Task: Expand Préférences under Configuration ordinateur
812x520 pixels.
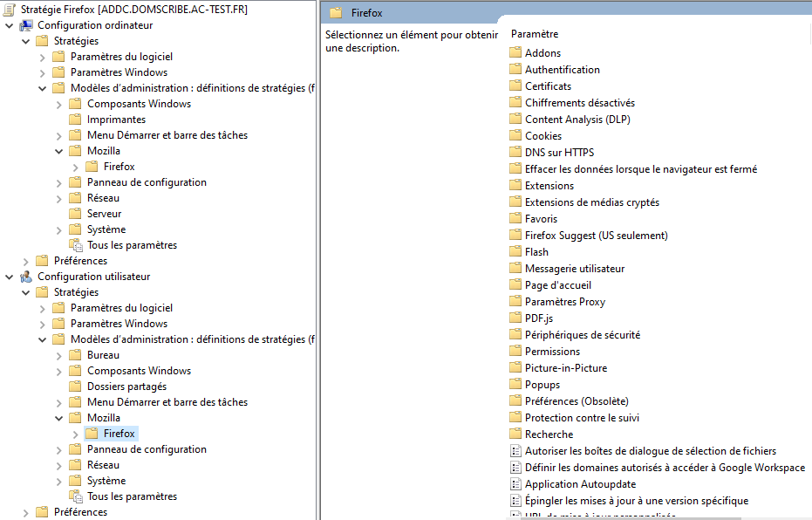Action: 26,262
